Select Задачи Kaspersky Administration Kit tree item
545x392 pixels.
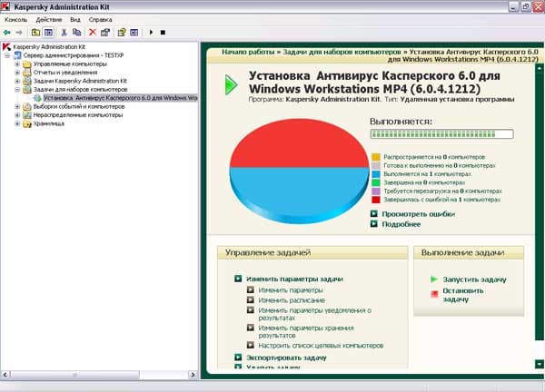80,81
